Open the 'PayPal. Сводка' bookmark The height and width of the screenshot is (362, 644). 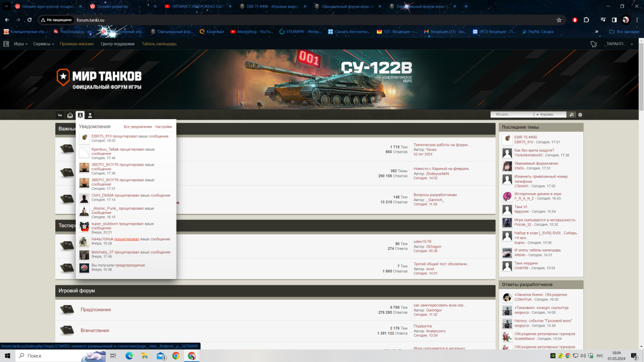(x=537, y=32)
